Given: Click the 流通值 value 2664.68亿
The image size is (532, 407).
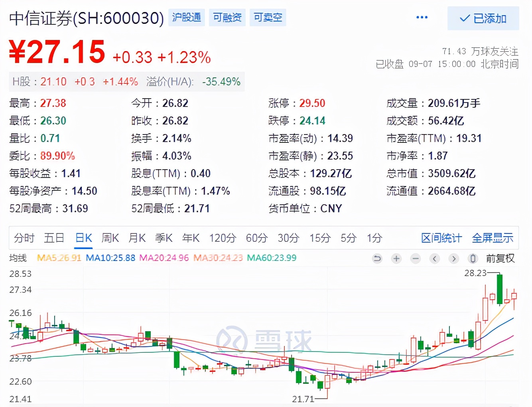Looking at the screenshot, I should point(452,191).
